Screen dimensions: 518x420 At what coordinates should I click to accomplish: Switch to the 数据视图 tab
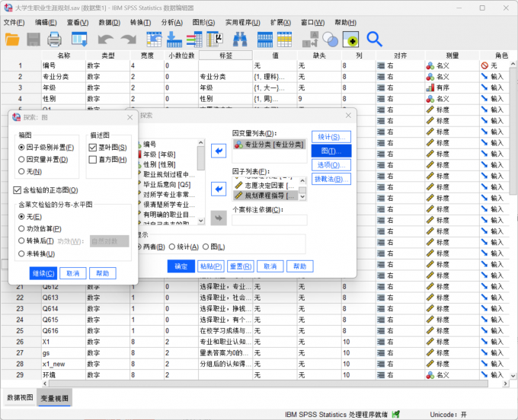20,398
